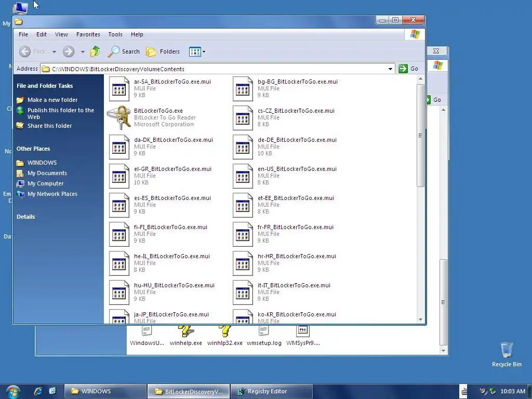Select da-DK_BitLockerToGo.exe.mui file icon
This screenshot has height=399, width=532.
coord(119,147)
